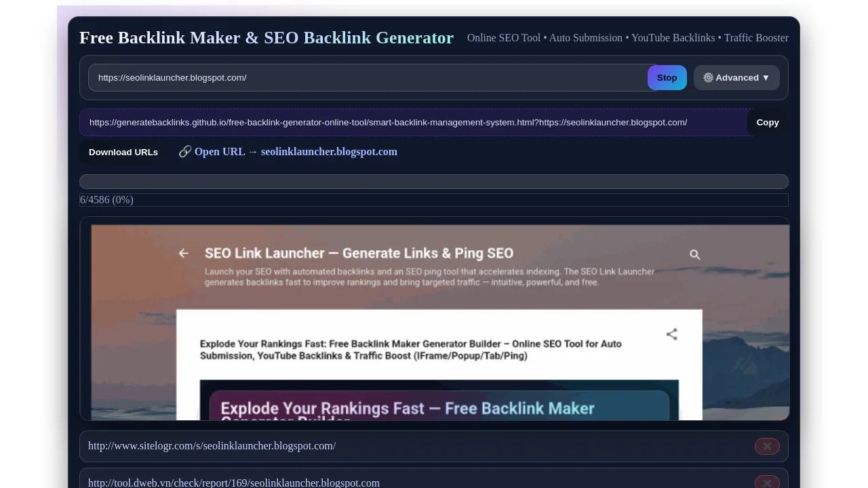868x488 pixels.
Task: Download the URLs list
Action: 123,152
